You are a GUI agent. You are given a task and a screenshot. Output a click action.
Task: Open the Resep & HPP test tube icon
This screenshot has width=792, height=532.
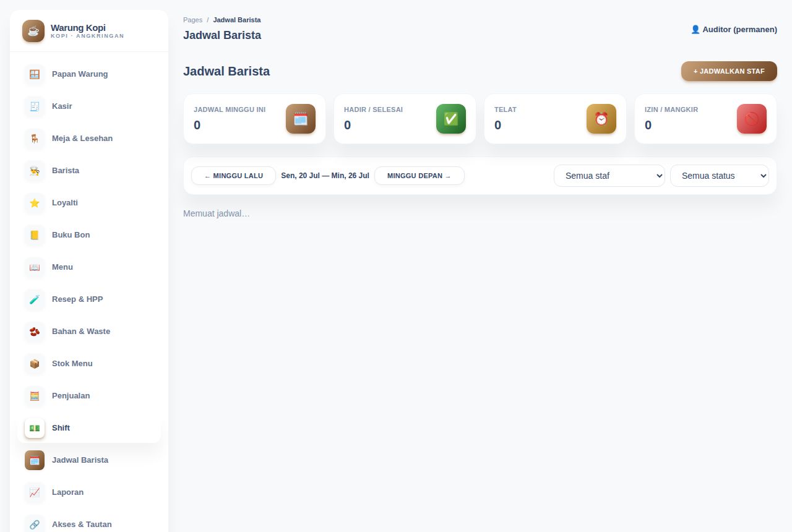click(35, 299)
